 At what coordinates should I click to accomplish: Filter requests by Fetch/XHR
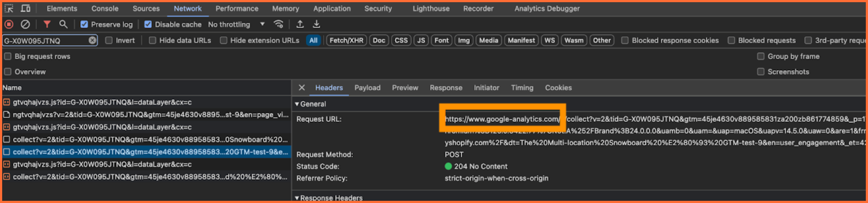[x=346, y=41]
